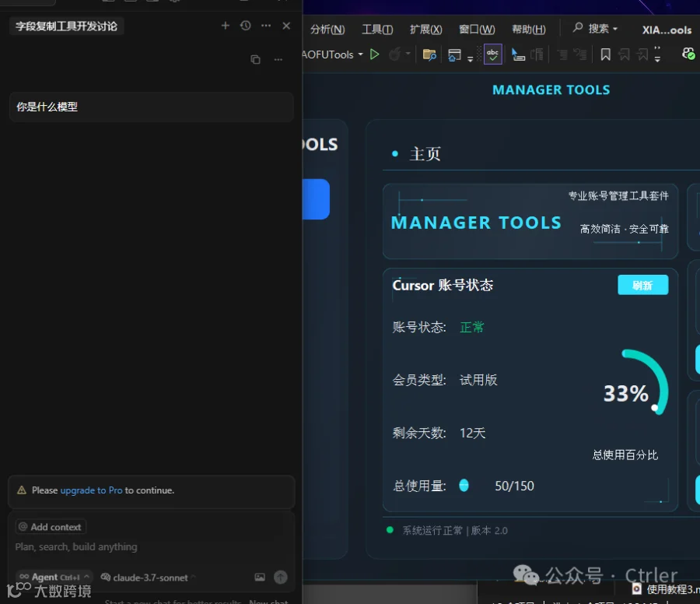This screenshot has width=700, height=604.
Task: Toggle bookmark with bookmark icon
Action: coord(605,54)
